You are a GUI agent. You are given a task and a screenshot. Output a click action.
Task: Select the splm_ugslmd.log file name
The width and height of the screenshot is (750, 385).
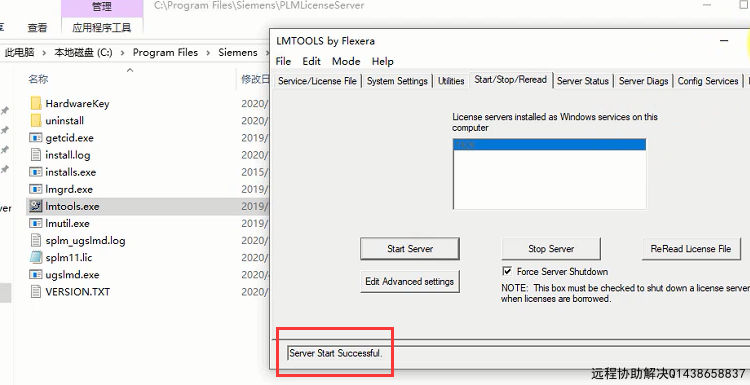pyautogui.click(x=85, y=241)
